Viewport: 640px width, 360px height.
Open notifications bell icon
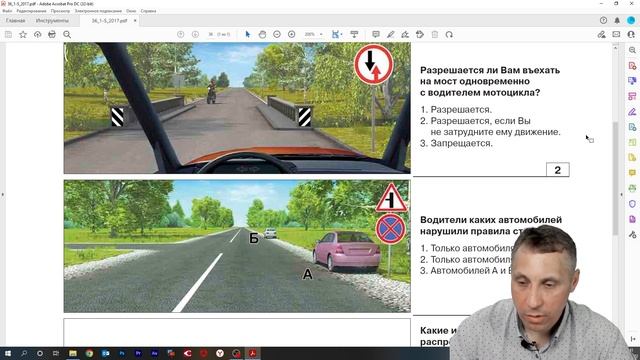(x=617, y=20)
